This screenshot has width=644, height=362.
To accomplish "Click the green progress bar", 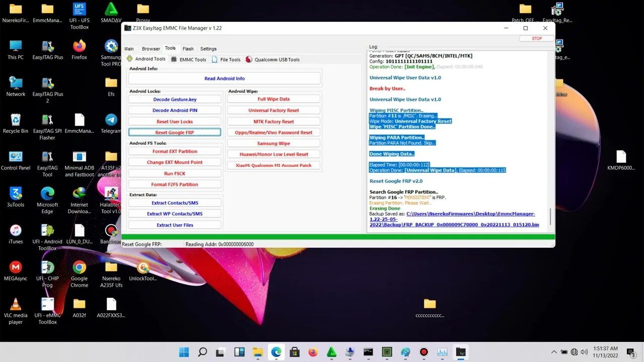I will [x=338, y=237].
